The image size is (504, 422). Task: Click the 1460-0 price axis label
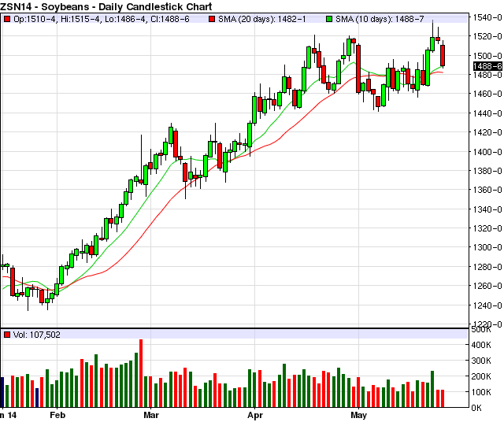(487, 94)
